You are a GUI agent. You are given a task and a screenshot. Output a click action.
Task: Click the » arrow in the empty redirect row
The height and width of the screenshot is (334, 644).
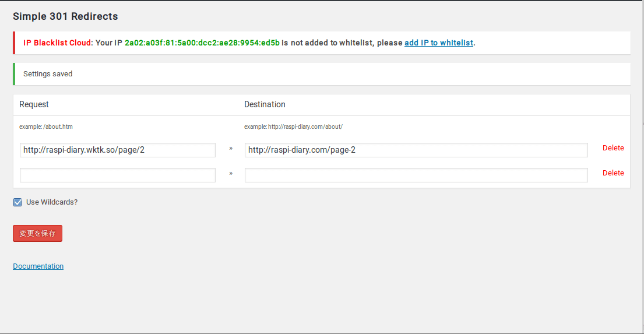click(x=231, y=173)
